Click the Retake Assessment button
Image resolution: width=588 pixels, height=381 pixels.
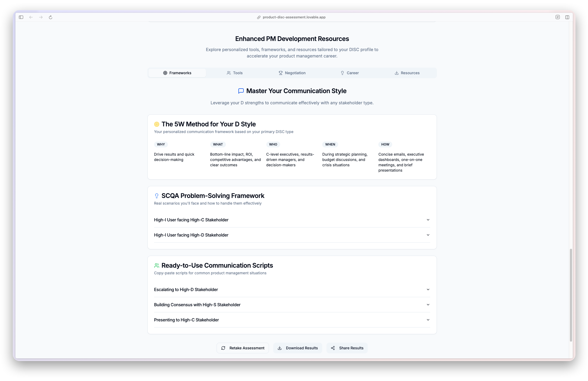243,348
